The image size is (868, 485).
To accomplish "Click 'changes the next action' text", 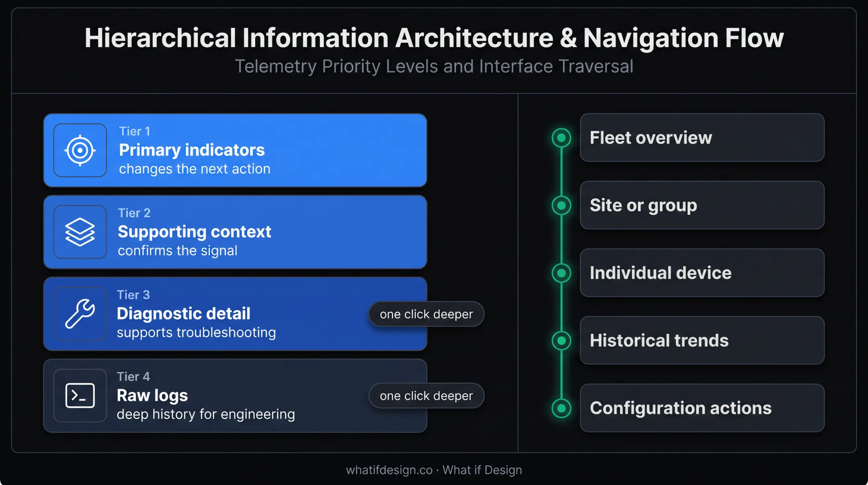I will pos(194,169).
